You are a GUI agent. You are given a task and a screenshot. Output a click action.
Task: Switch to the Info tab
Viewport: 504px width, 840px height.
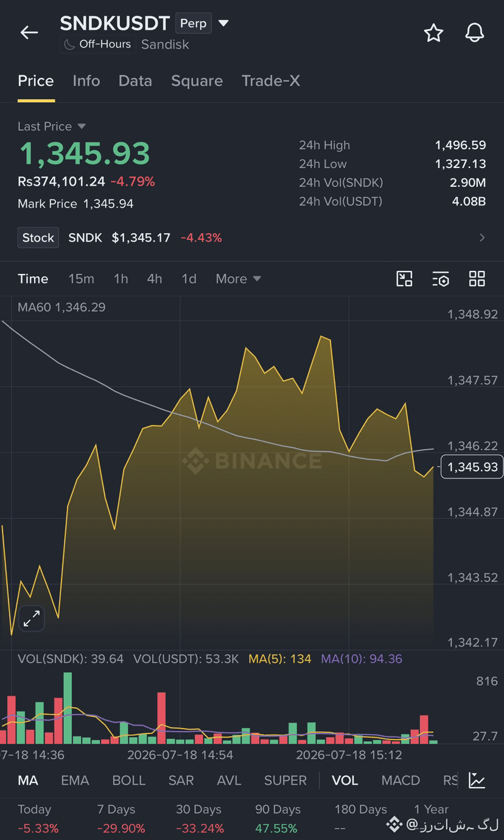(86, 81)
